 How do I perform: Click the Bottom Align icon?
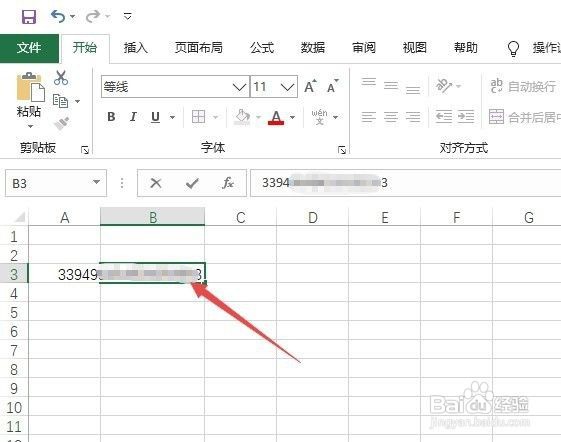[x=413, y=89]
